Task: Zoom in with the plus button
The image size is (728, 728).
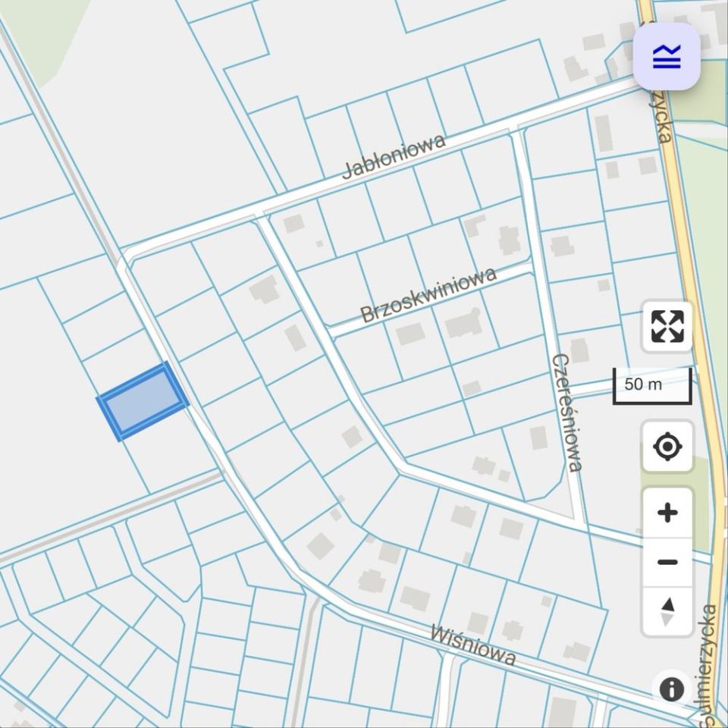Action: 667,513
